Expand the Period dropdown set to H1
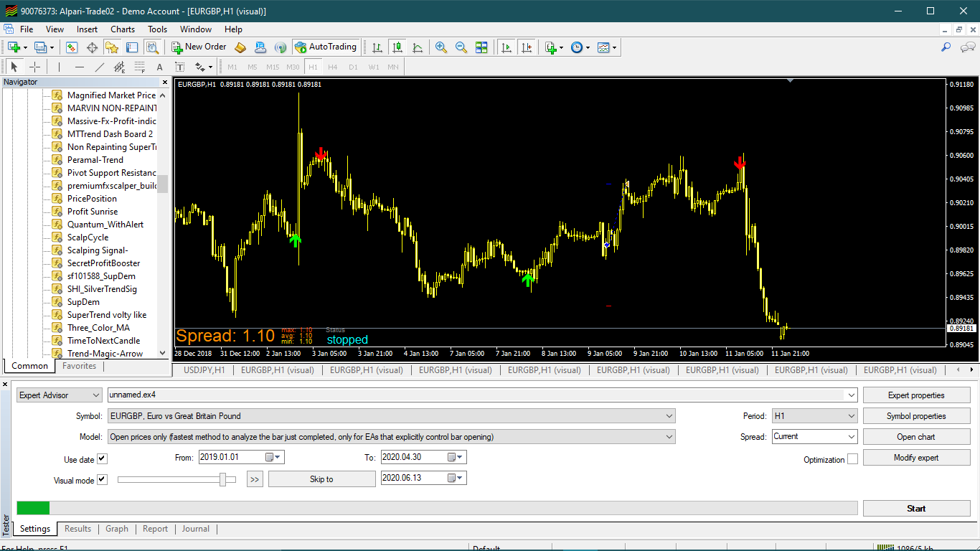 coord(814,416)
